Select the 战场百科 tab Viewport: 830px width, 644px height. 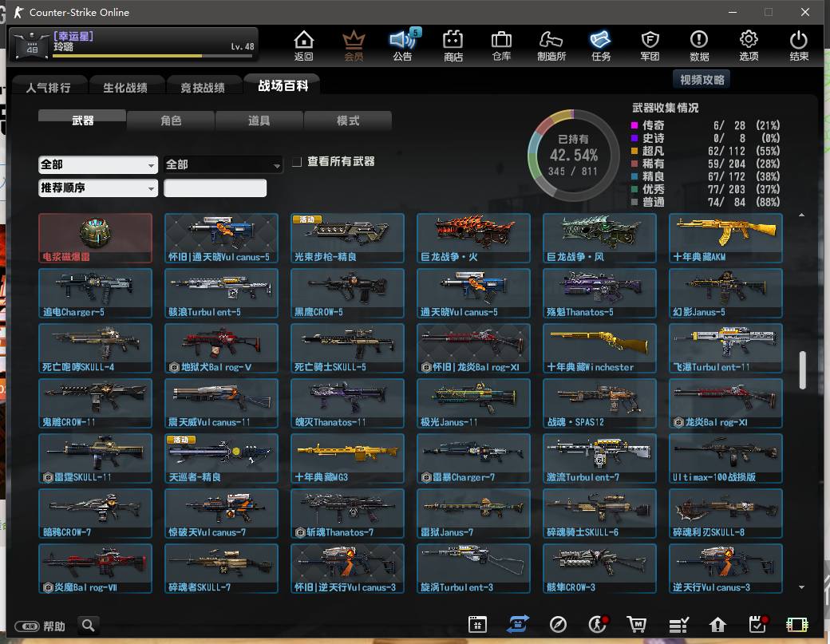tap(283, 85)
